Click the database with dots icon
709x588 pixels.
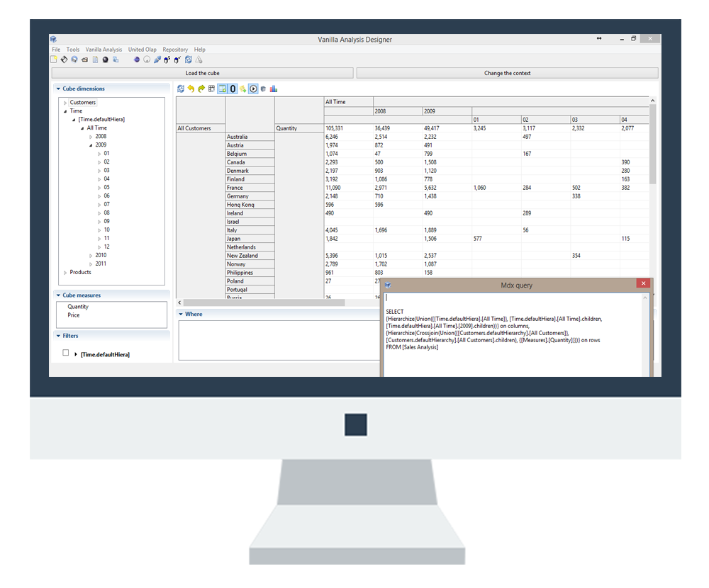[167, 60]
